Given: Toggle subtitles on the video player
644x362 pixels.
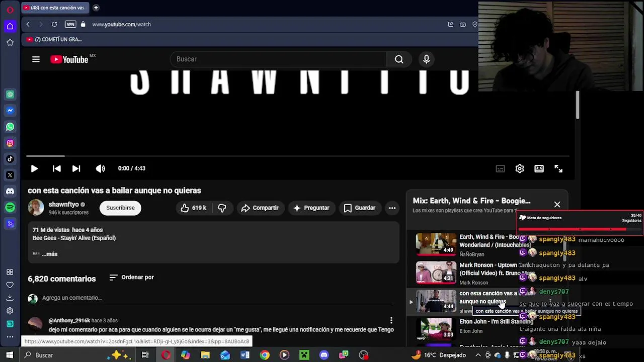Looking at the screenshot, I should (x=500, y=169).
